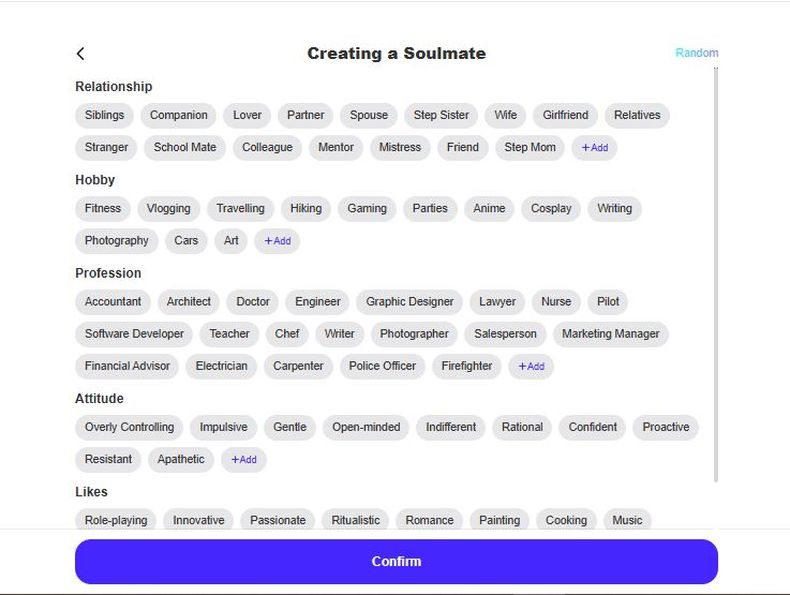This screenshot has height=595, width=790.
Task: Add a custom Relationship tag
Action: click(x=595, y=148)
